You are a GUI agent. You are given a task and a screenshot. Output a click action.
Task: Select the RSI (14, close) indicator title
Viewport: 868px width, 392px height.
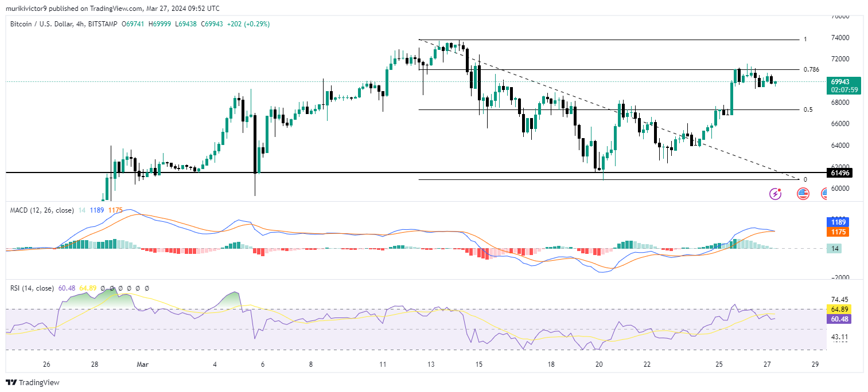(x=32, y=288)
